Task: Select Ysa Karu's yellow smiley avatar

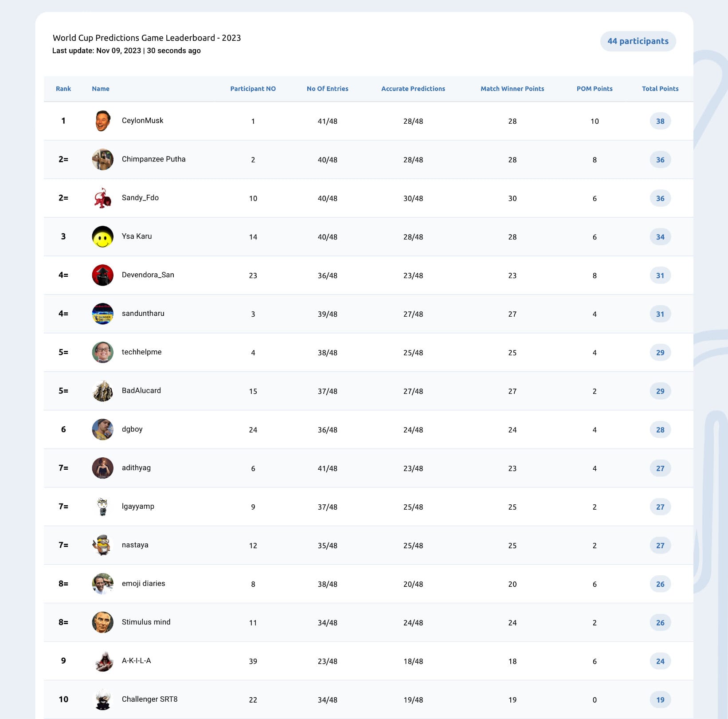Action: coord(102,236)
